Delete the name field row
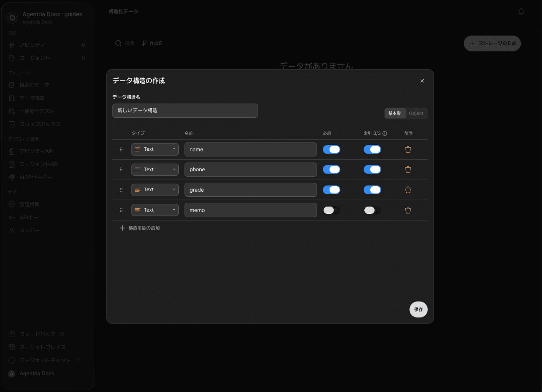Image resolution: width=542 pixels, height=392 pixels. coord(408,150)
